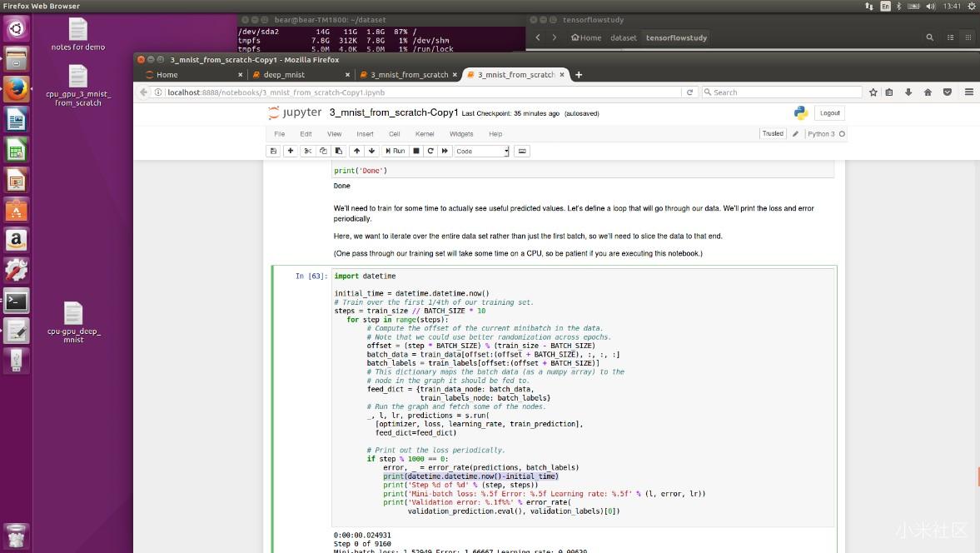Click dataset breadcrumb in file manager window
The width and height of the screenshot is (980, 553).
623,37
